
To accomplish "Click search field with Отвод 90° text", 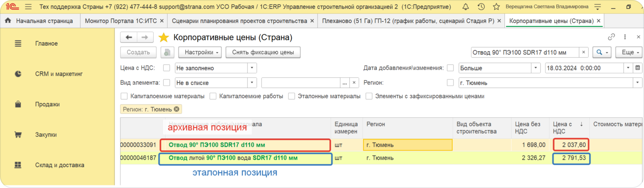I will coord(525,52).
